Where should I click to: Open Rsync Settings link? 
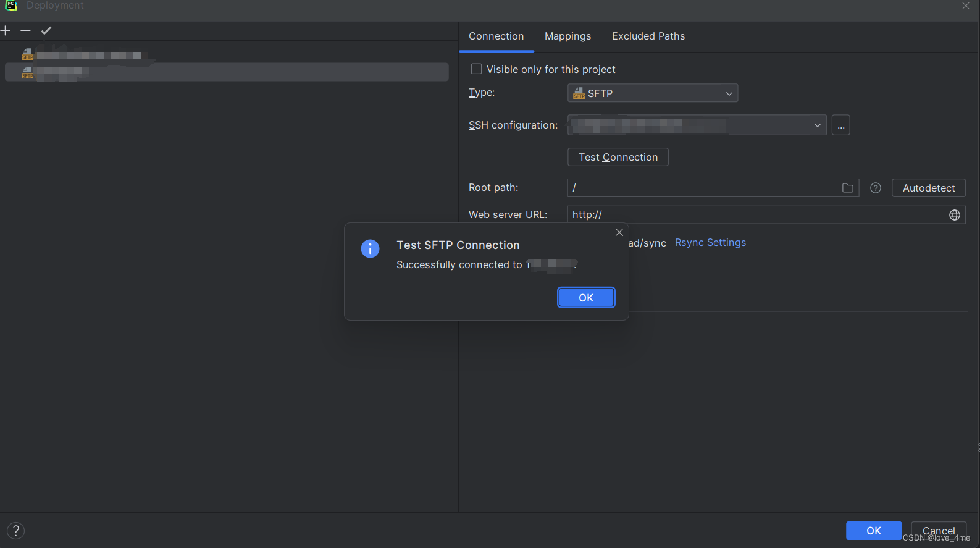[710, 243]
